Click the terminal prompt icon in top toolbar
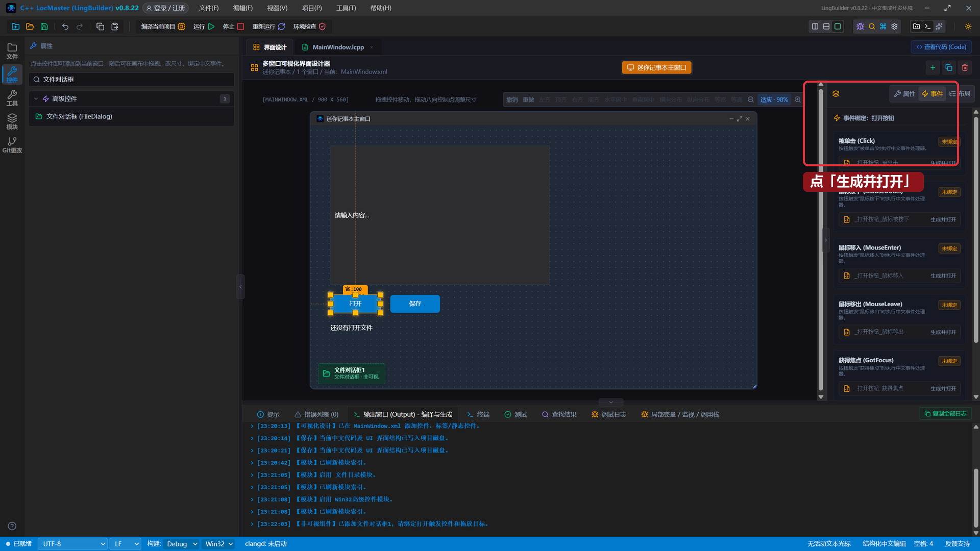The height and width of the screenshot is (551, 980). 928,27
